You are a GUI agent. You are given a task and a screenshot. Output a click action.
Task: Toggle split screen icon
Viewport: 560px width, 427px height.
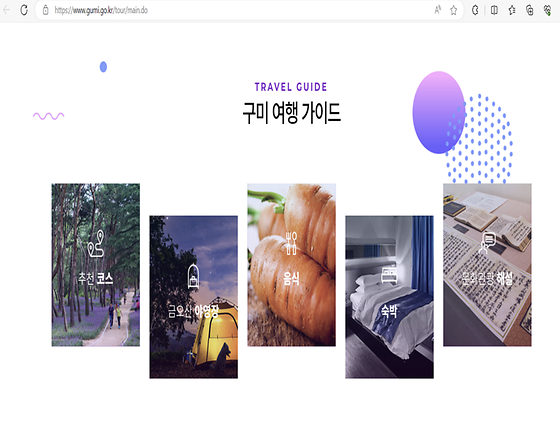click(x=494, y=10)
